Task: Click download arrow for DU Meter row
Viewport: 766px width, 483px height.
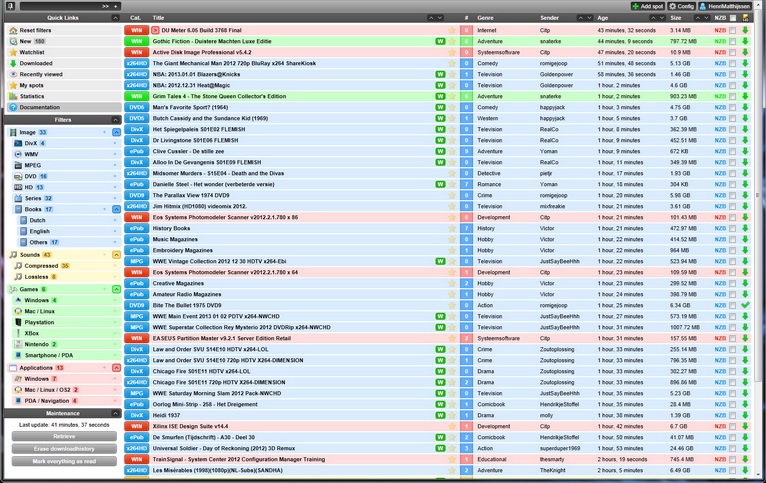Action: [x=745, y=30]
